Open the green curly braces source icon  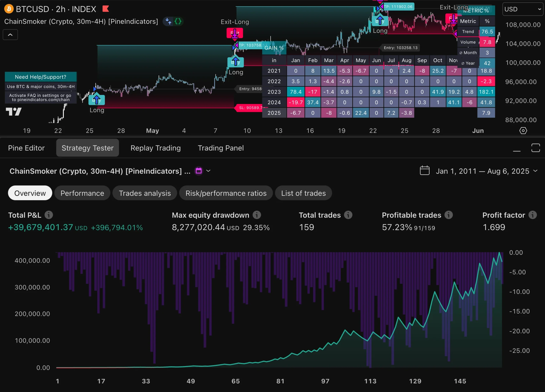178,21
